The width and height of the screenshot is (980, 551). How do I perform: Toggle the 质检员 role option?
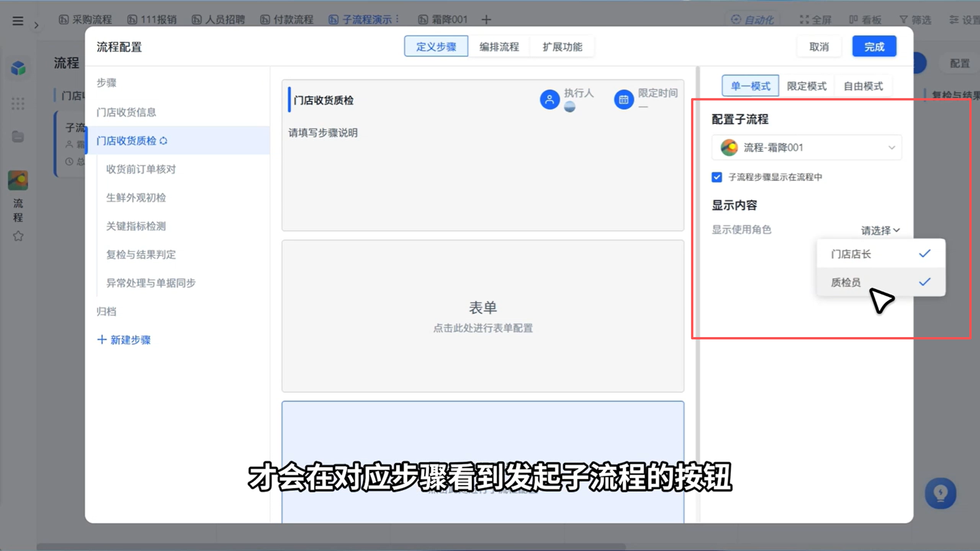[881, 282]
